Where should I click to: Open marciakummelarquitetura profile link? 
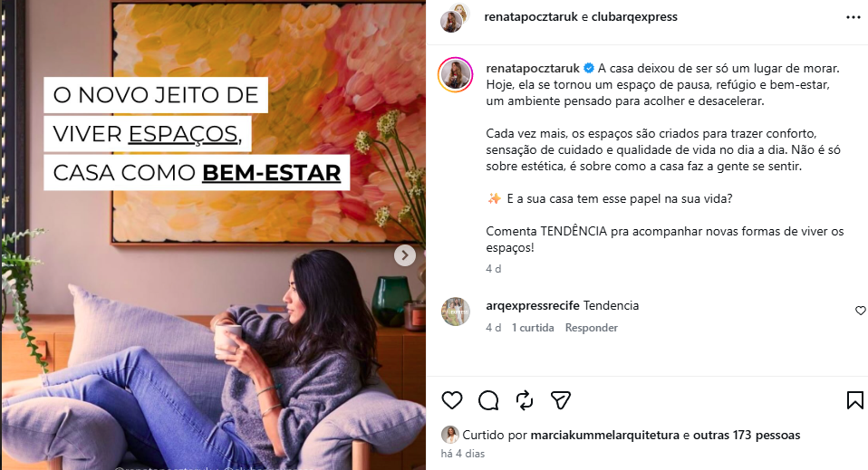click(605, 435)
